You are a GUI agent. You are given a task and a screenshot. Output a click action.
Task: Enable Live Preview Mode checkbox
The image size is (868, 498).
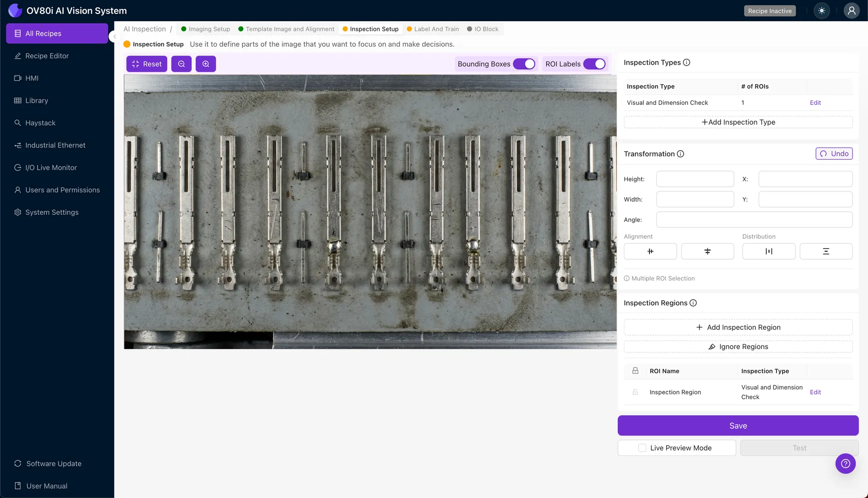click(642, 448)
